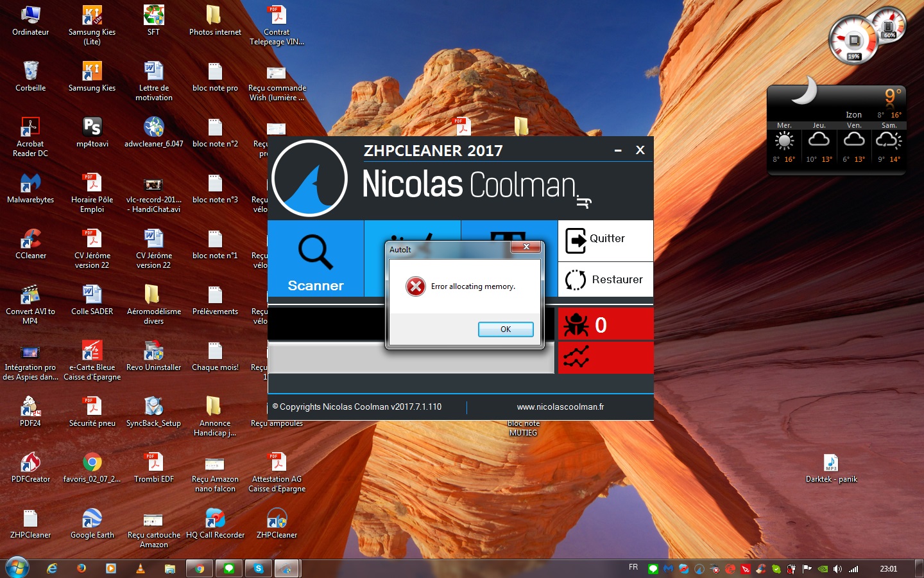Select the Malwarebytes desktop shortcut
Screen dimensions: 924x578
point(30,188)
